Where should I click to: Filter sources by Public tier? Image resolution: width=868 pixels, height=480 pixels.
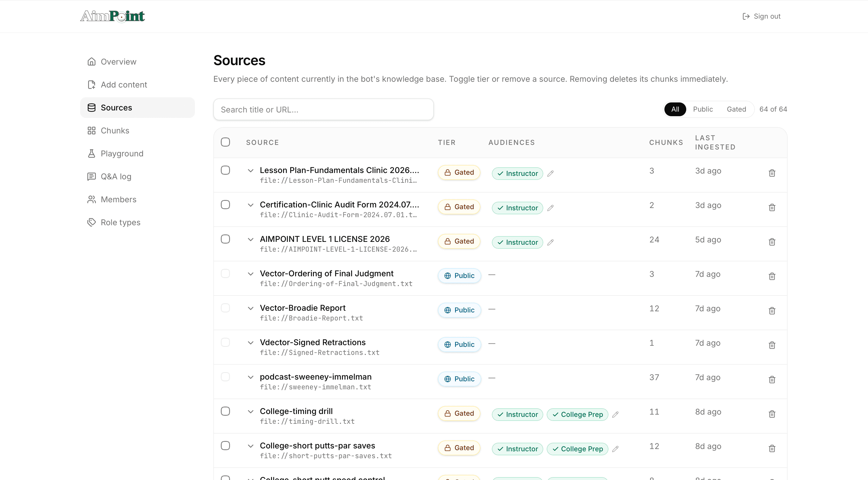[703, 109]
